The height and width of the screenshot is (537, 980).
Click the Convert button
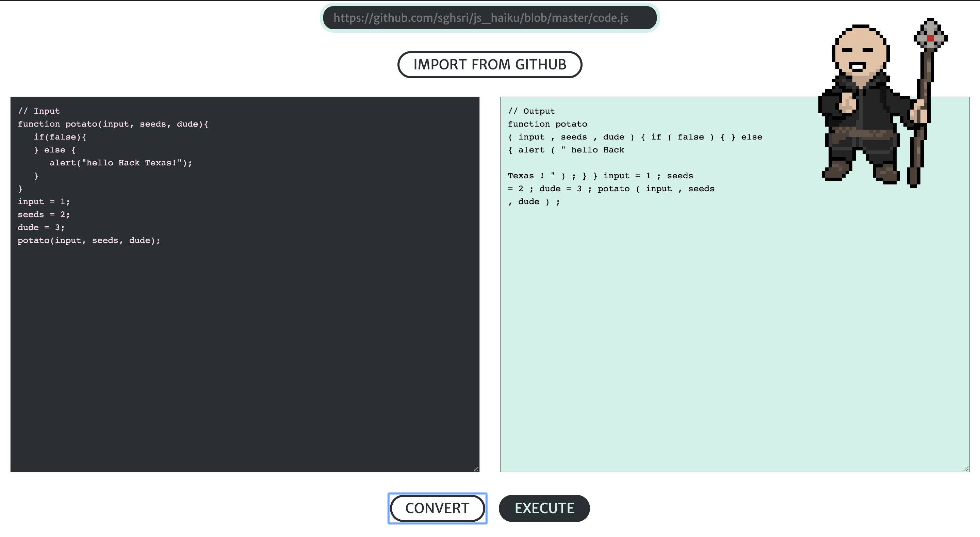437,508
